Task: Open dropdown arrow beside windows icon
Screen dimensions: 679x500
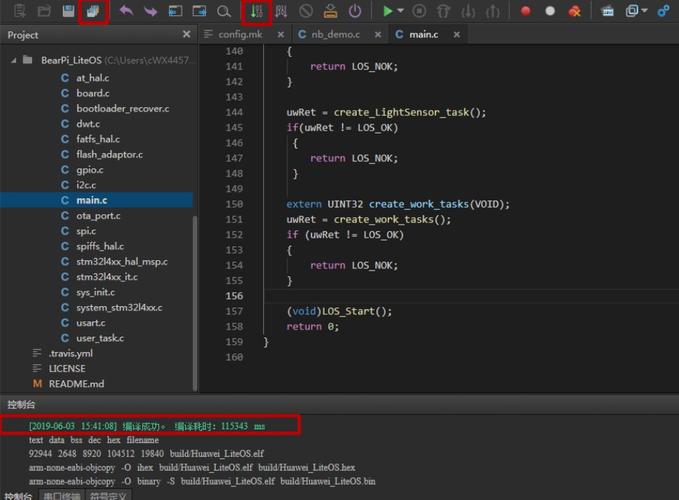Action: pyautogui.click(x=644, y=11)
